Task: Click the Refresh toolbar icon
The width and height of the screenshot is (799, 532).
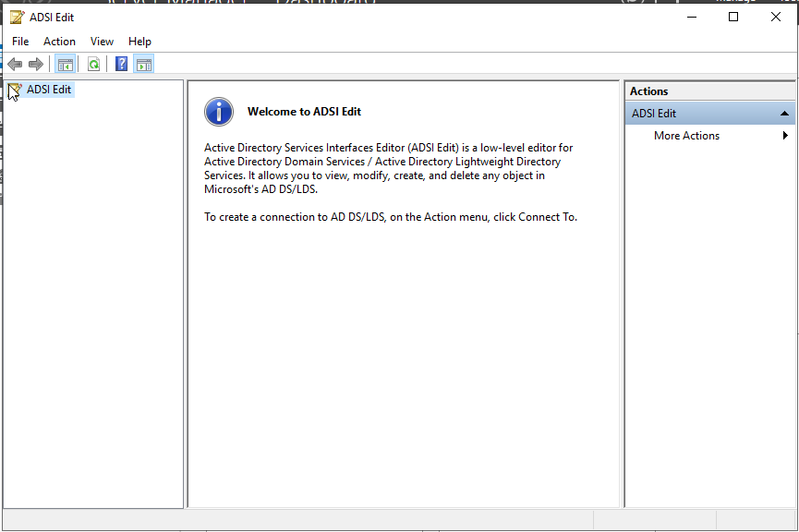Action: pyautogui.click(x=94, y=65)
